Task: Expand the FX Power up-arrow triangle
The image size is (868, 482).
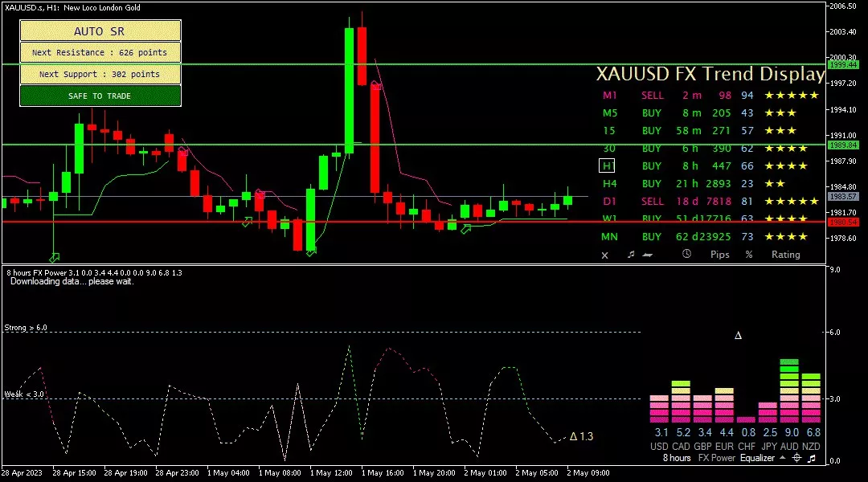Action: [782, 458]
